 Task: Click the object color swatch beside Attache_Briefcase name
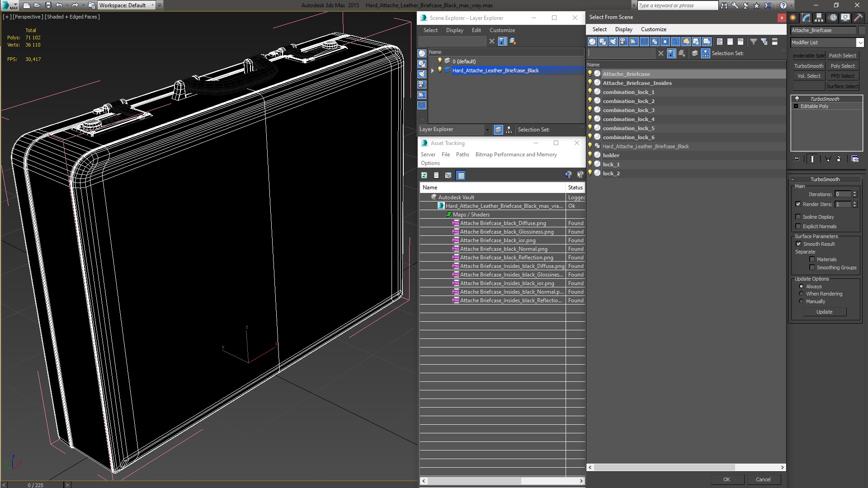pos(862,30)
